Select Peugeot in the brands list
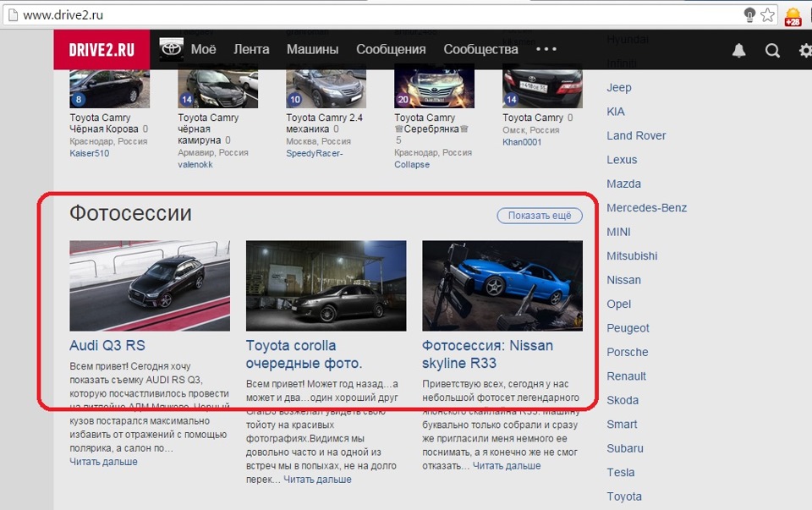 [x=628, y=328]
